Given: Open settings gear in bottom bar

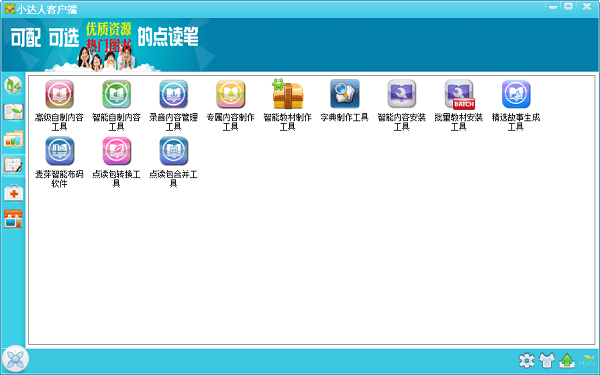Looking at the screenshot, I should (527, 360).
